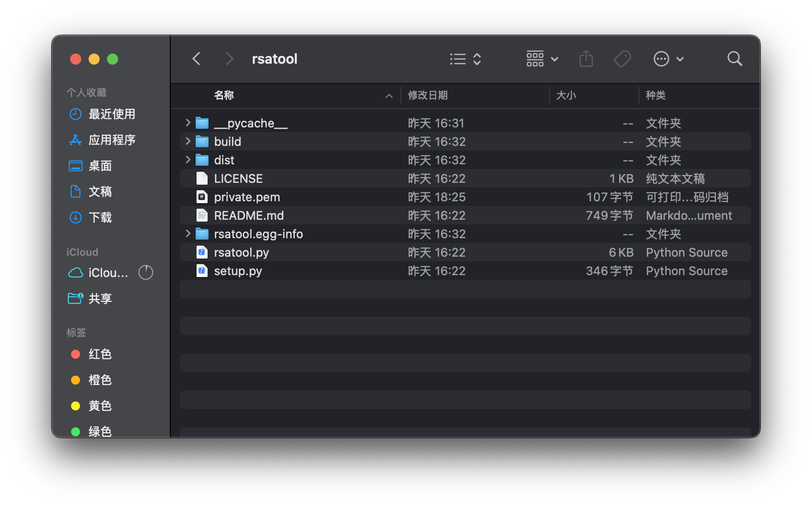Toggle sort direction arrow in 名称 column
Viewport: 812px width, 506px height.
pyautogui.click(x=389, y=96)
